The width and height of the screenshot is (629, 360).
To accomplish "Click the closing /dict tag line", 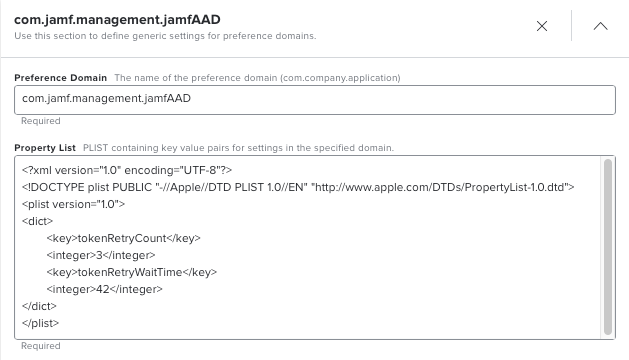I will coord(39,306).
